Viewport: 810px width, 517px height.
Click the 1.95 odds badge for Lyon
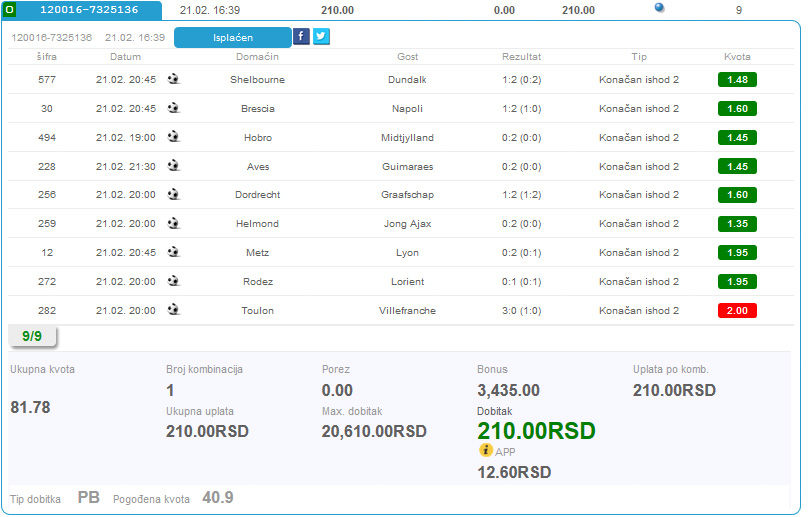point(737,253)
